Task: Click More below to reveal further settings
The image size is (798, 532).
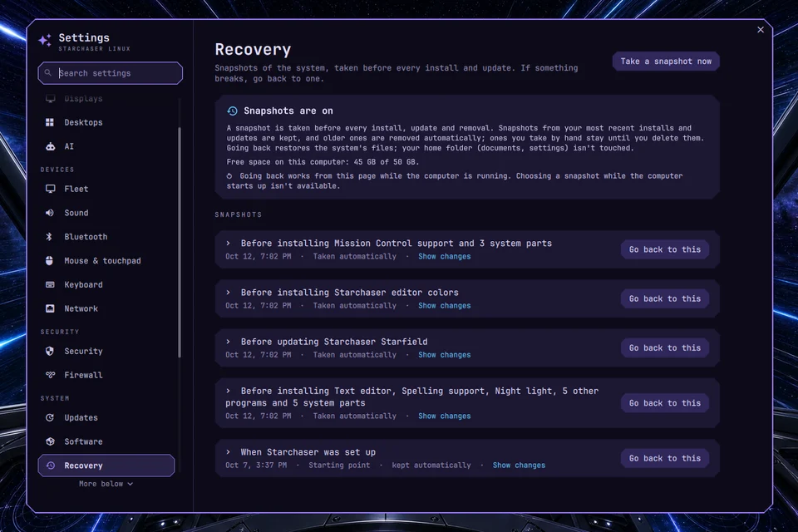Action: coord(106,484)
